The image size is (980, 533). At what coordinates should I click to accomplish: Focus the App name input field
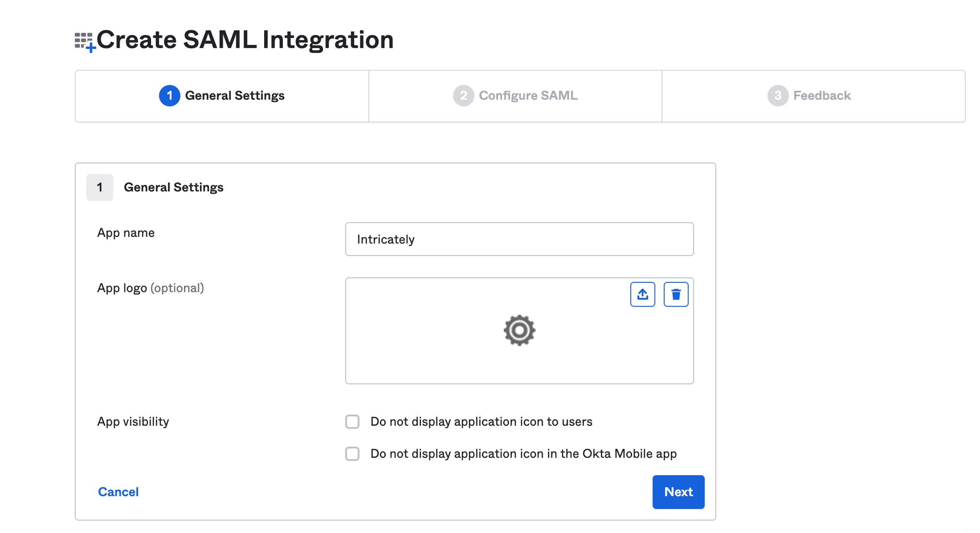[x=519, y=239]
